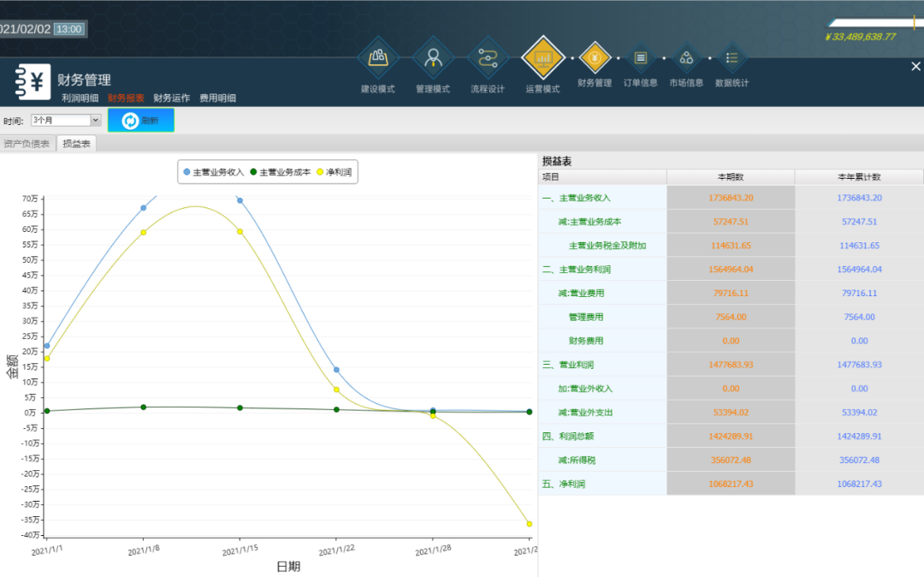Open the 订单信息 order info icon
Viewport: 924px width, 577px height.
pyautogui.click(x=641, y=57)
